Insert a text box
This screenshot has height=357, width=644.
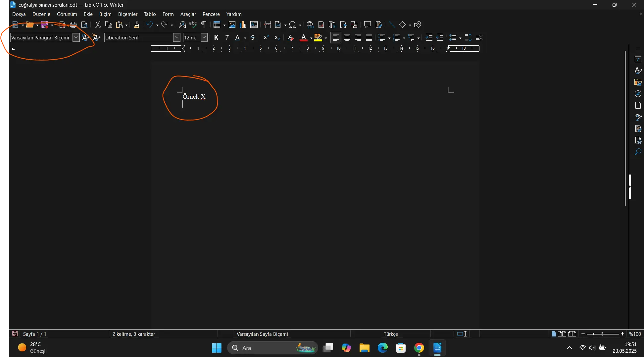254,25
